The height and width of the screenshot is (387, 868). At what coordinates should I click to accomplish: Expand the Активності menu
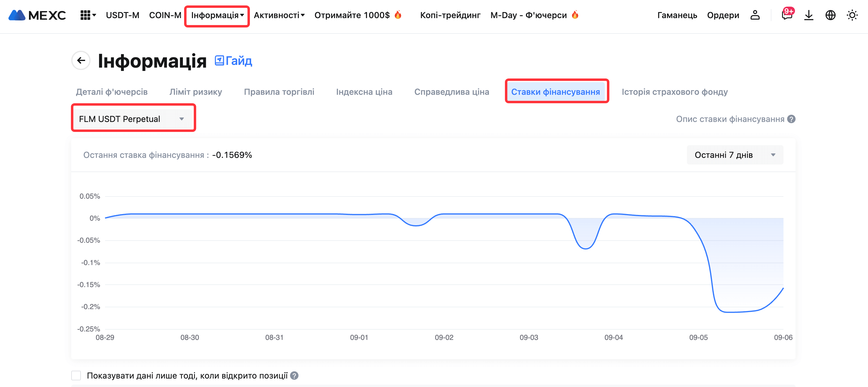pos(279,15)
